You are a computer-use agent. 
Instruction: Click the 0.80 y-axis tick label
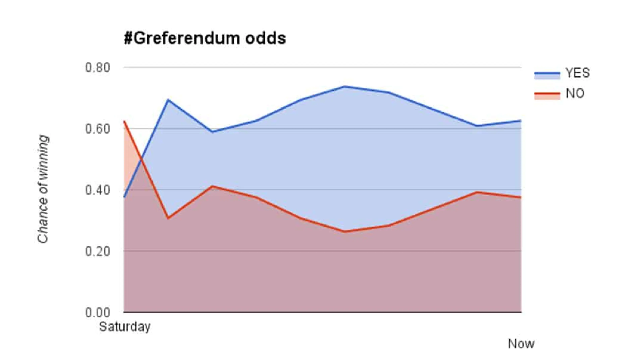click(x=97, y=67)
